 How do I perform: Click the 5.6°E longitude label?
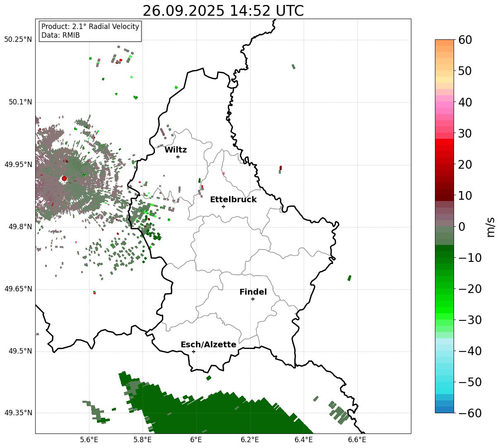[89, 440]
